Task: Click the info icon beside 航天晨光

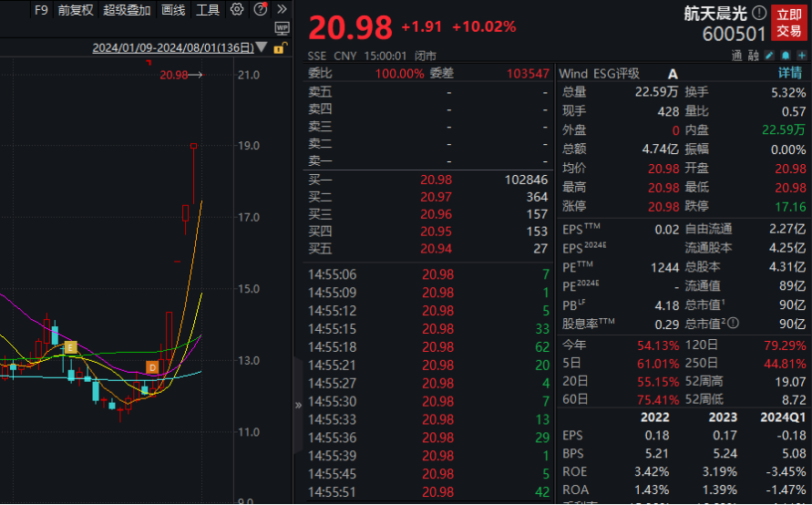Action: (759, 13)
